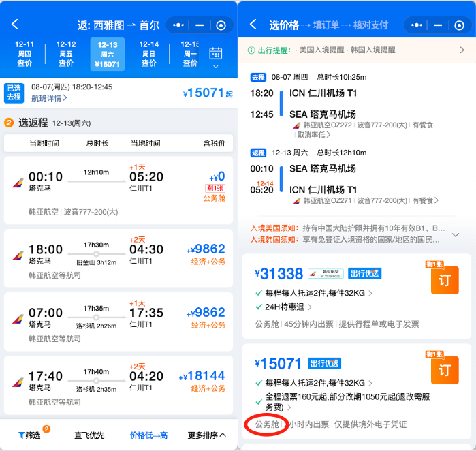Choose the 00:10 direct return flight
The width and height of the screenshot is (476, 451).
pos(118,190)
